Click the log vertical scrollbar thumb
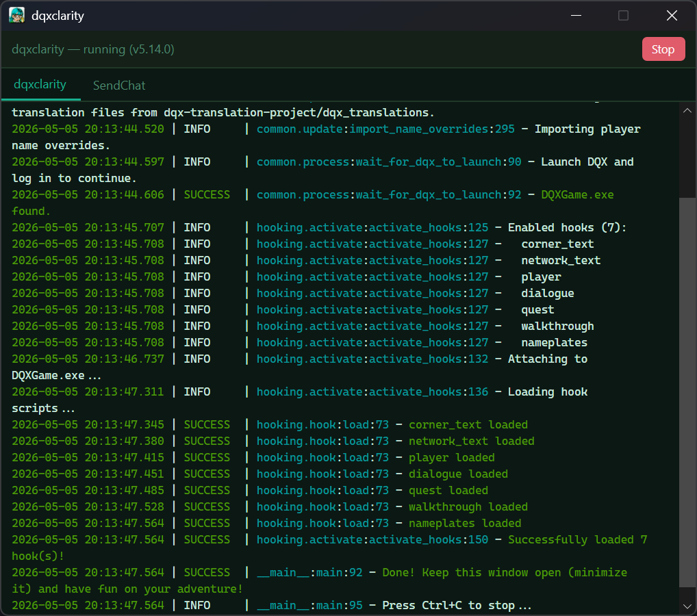The height and width of the screenshot is (616, 697). click(687, 392)
